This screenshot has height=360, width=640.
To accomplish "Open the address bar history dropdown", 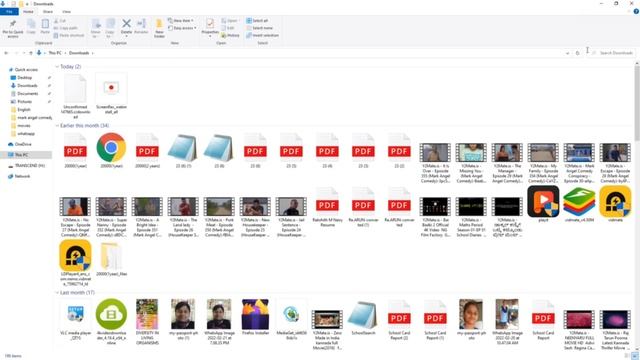I will tap(567, 53).
